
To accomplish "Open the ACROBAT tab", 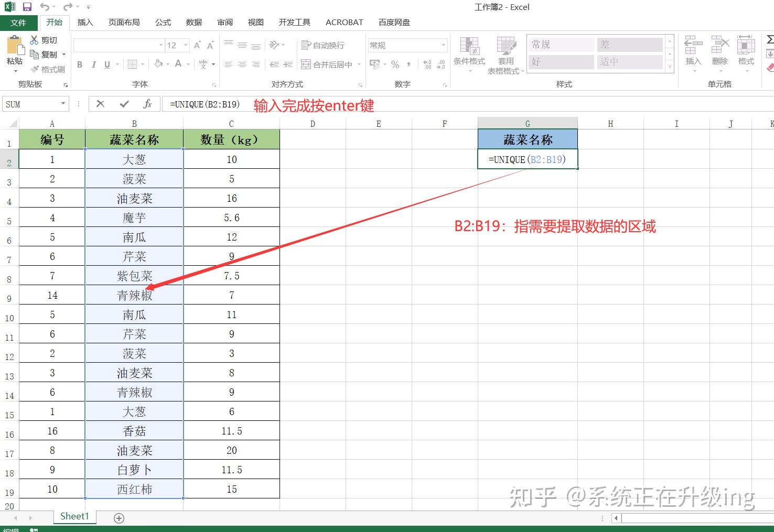I will [x=345, y=22].
